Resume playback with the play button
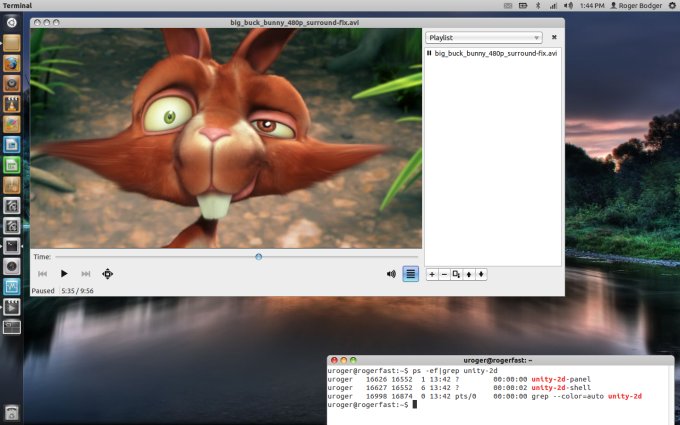 tap(64, 274)
